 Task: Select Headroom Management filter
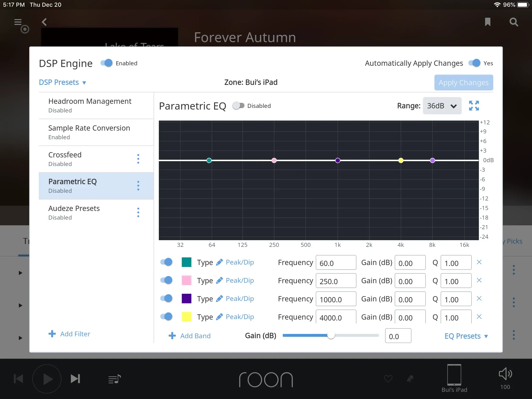coord(96,105)
